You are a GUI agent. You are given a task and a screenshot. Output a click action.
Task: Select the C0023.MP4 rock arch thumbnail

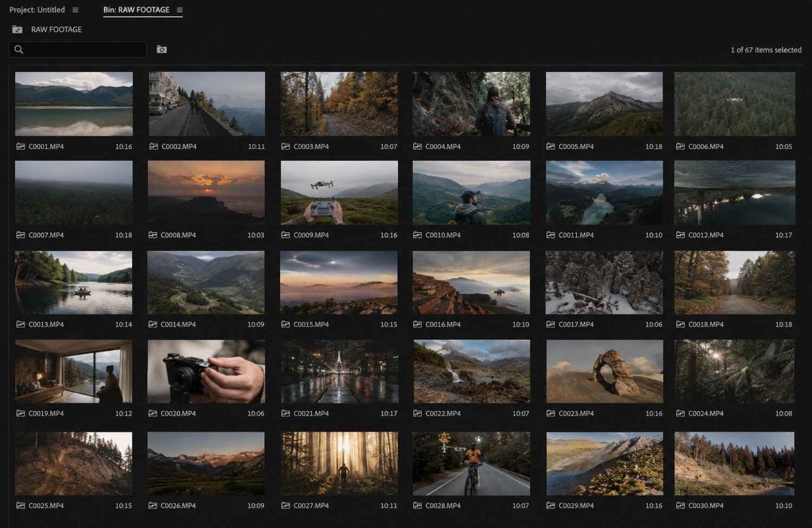(605, 371)
